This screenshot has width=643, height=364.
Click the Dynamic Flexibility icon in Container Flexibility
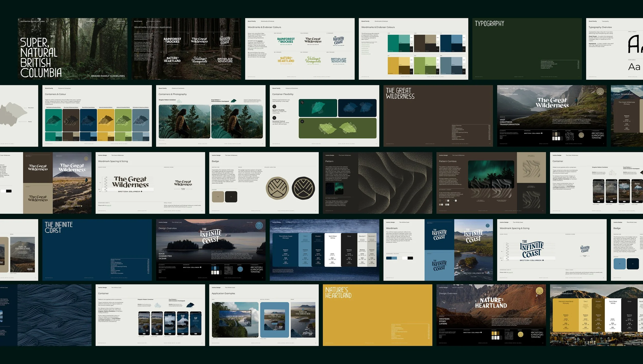[274, 106]
